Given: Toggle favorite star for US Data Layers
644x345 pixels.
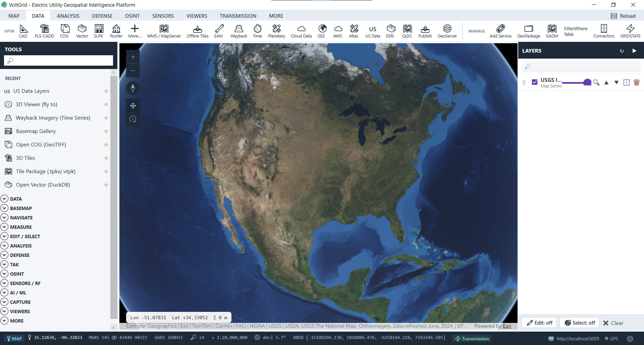Looking at the screenshot, I should point(106,91).
